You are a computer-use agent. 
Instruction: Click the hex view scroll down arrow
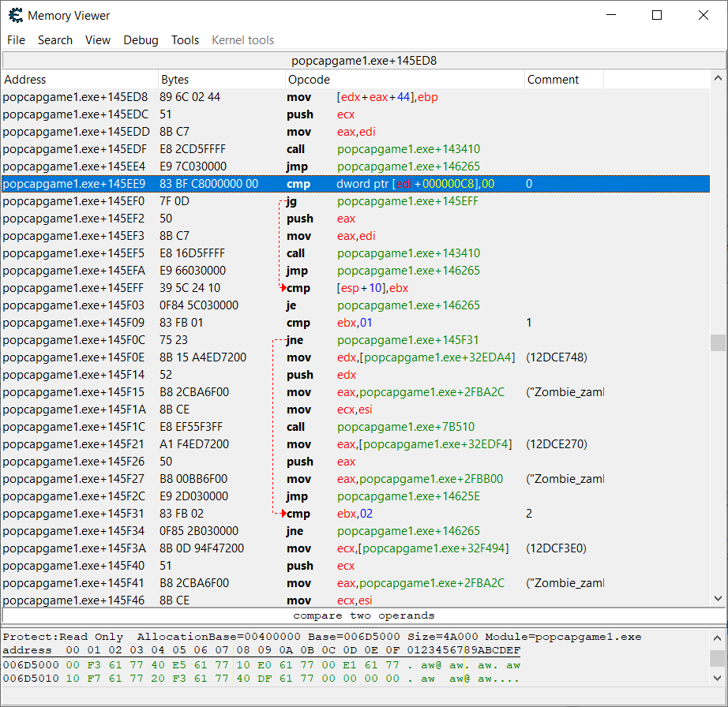(718, 678)
